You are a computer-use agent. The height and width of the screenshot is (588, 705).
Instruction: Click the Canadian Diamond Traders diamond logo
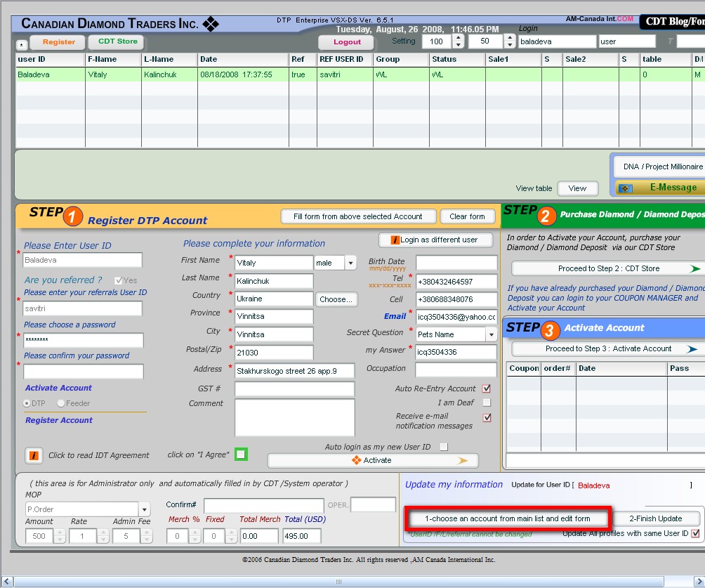(x=211, y=24)
